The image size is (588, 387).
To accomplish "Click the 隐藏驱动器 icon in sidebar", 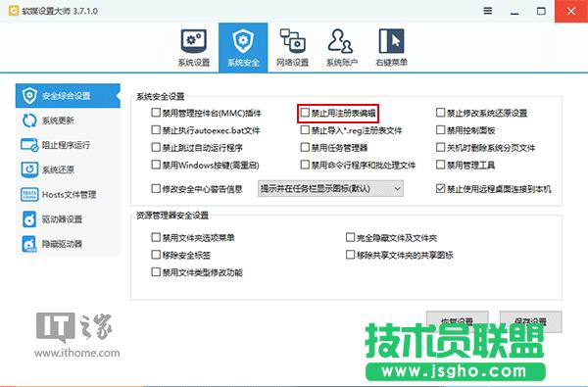I will [29, 244].
